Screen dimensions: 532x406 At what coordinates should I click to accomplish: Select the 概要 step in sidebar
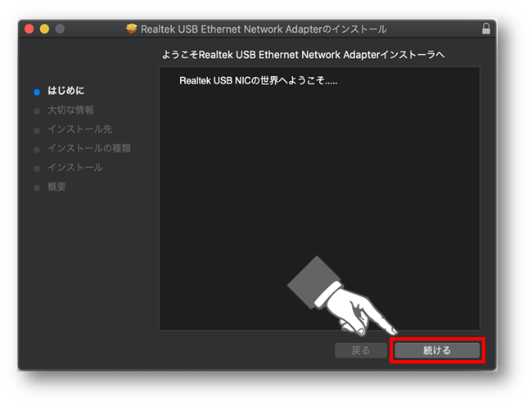pos(56,187)
